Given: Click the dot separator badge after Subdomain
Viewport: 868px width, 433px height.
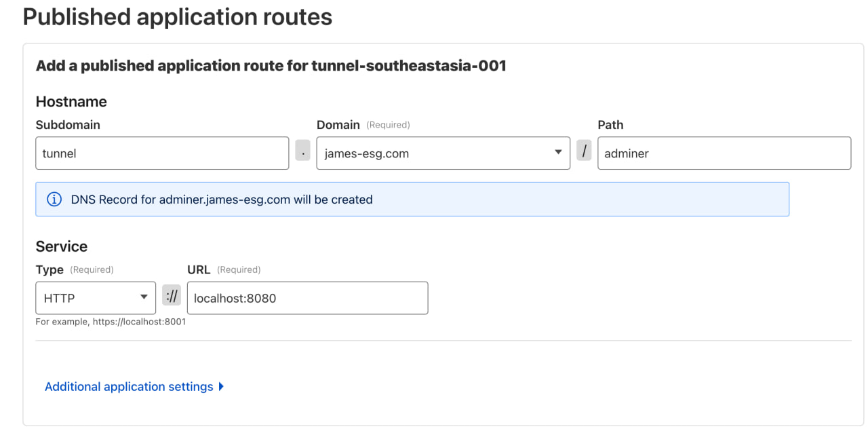Looking at the screenshot, I should pyautogui.click(x=302, y=153).
